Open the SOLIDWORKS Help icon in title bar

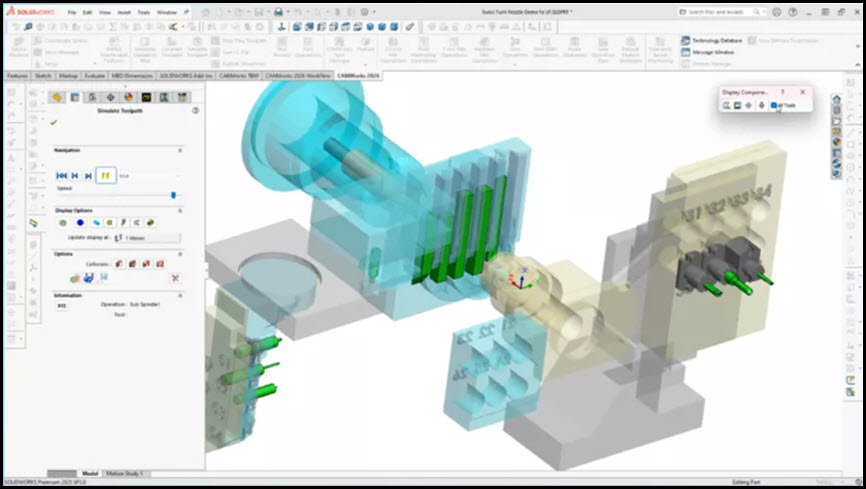click(x=793, y=12)
